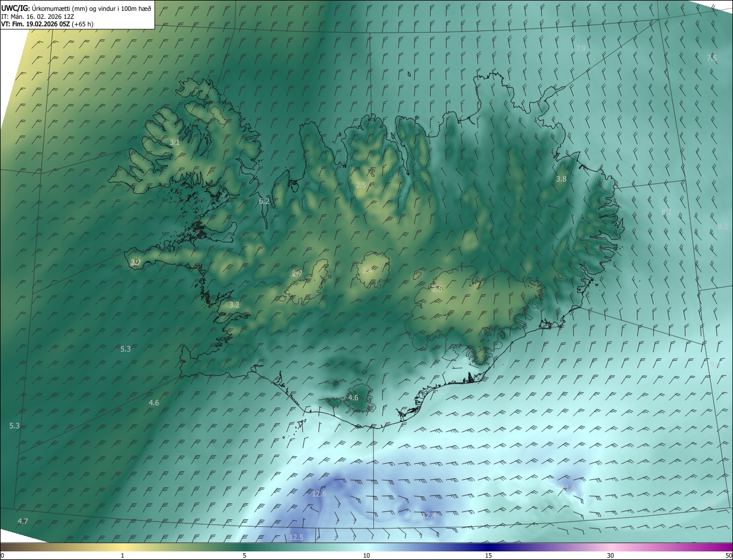Click the 12.4 precipitation value

tap(429, 516)
